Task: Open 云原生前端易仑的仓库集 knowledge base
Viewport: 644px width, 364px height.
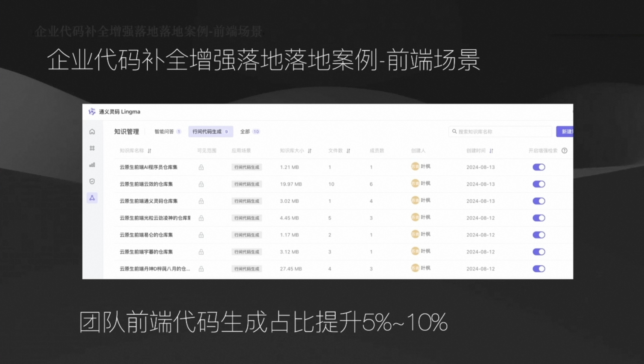Action: 146,235
